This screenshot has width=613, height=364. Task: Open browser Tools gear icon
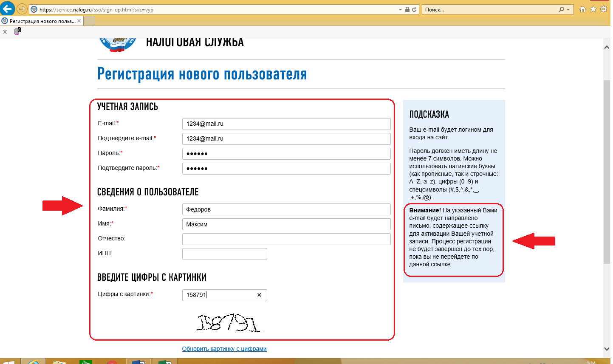[604, 9]
